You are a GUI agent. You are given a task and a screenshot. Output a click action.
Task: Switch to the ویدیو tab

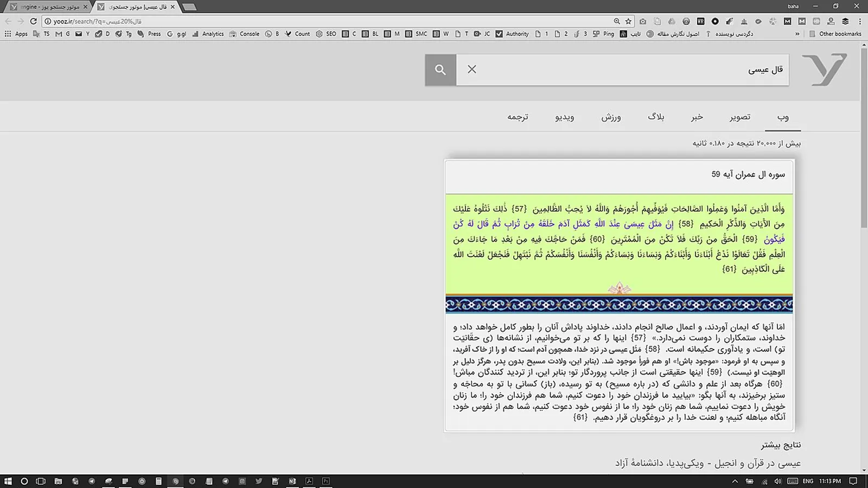[x=565, y=117]
